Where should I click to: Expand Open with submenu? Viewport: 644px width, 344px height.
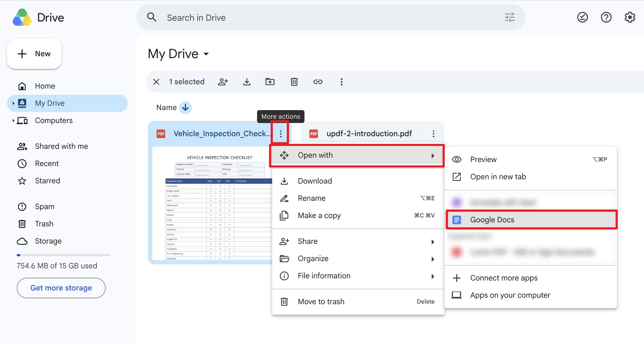pos(358,155)
